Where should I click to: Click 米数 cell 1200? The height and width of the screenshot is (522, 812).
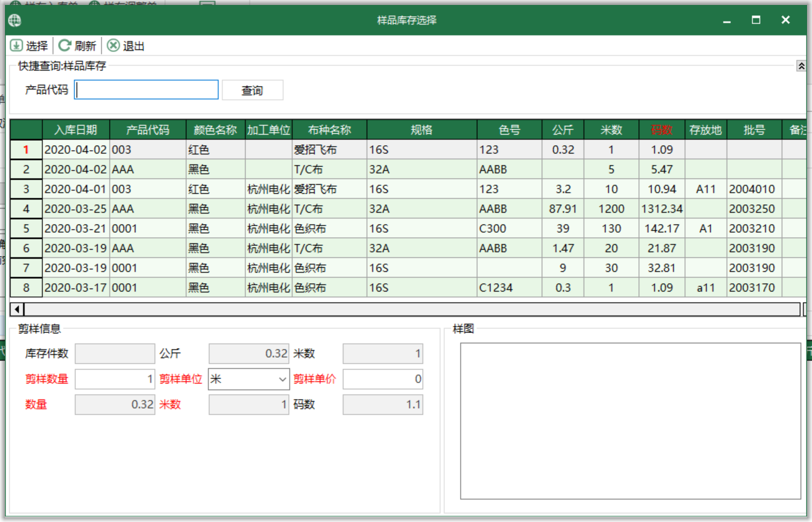click(x=611, y=209)
